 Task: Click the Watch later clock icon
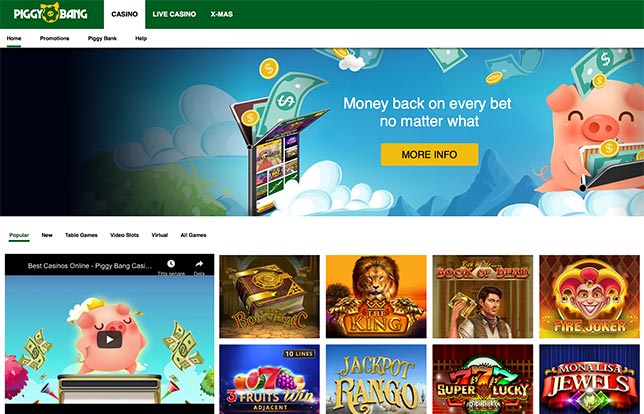tap(171, 264)
